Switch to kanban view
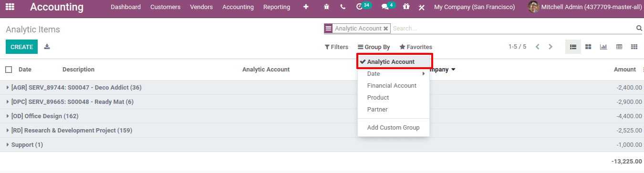Viewport: 644px width, 173px height. coord(588,47)
